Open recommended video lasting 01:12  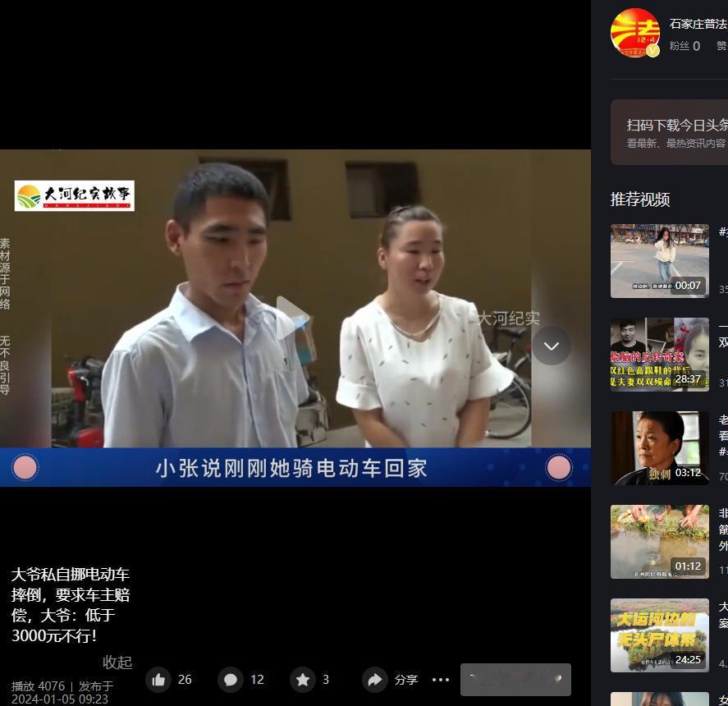point(659,542)
